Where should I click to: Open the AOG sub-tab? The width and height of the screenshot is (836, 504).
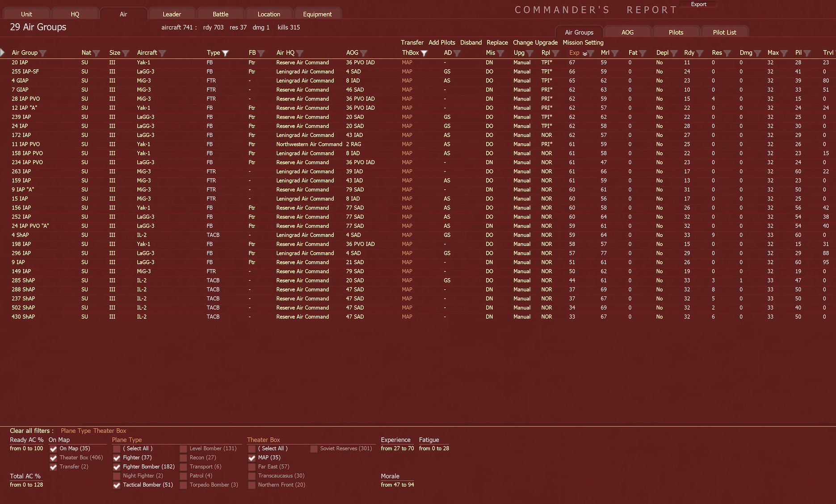(x=627, y=32)
